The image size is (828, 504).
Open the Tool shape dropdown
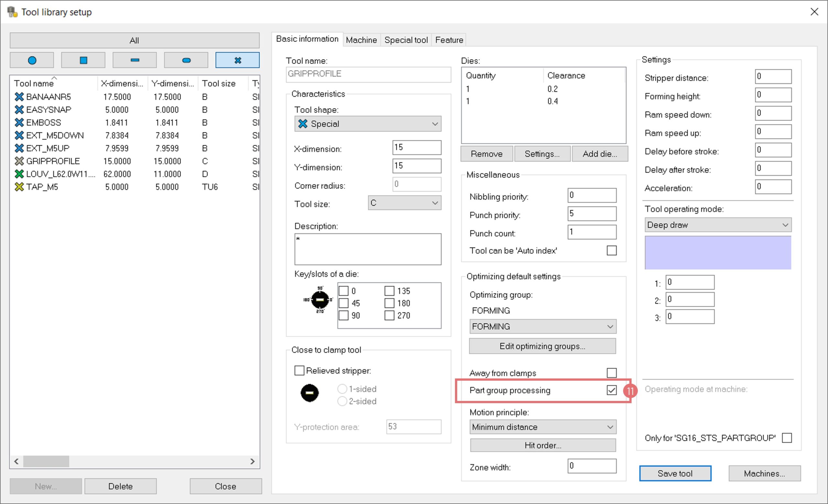point(368,124)
